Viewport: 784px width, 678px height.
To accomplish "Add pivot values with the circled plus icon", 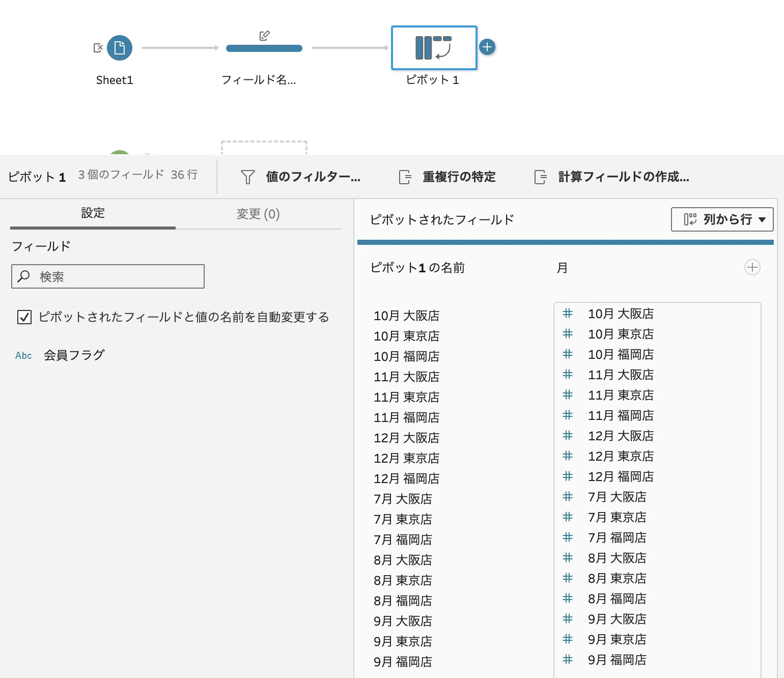I will pyautogui.click(x=752, y=267).
